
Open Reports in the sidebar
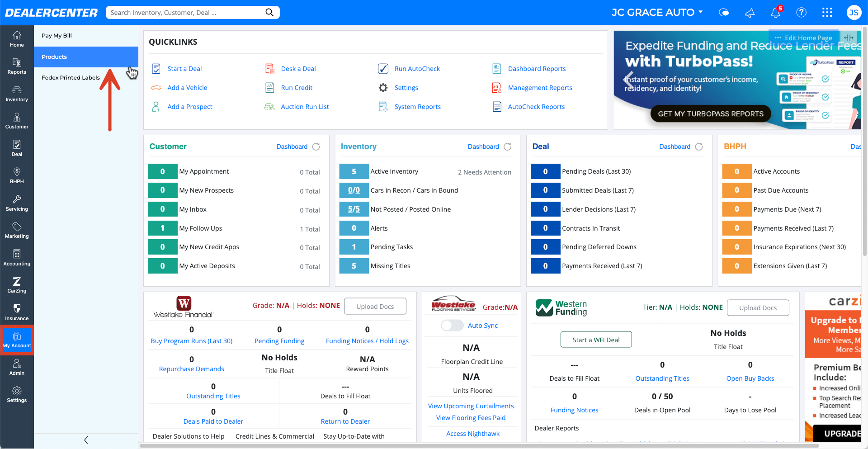tap(17, 66)
